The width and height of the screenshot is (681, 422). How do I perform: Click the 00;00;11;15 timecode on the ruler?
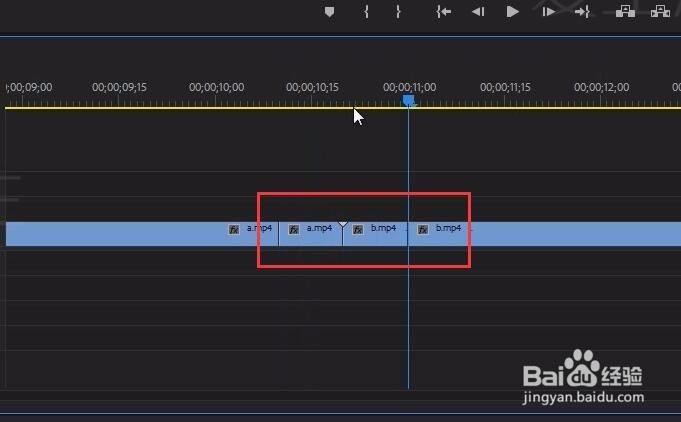click(505, 87)
